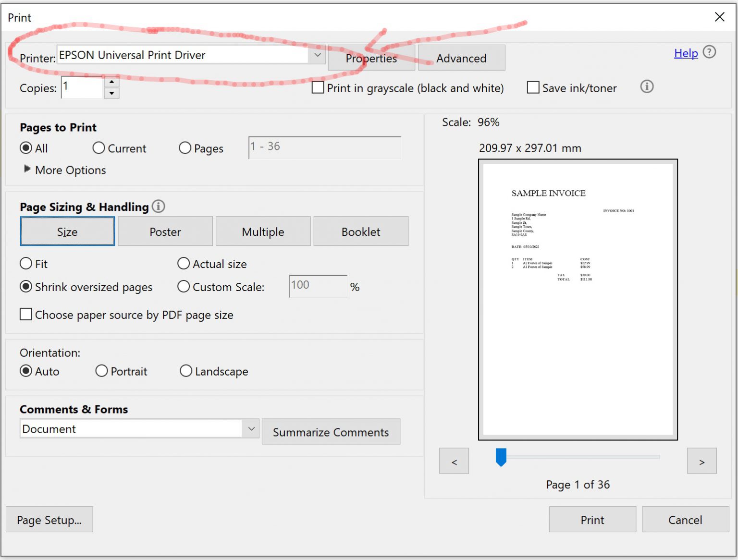Click the info icon beside Save ink/toner
Viewport: 738px width, 560px height.
click(647, 87)
